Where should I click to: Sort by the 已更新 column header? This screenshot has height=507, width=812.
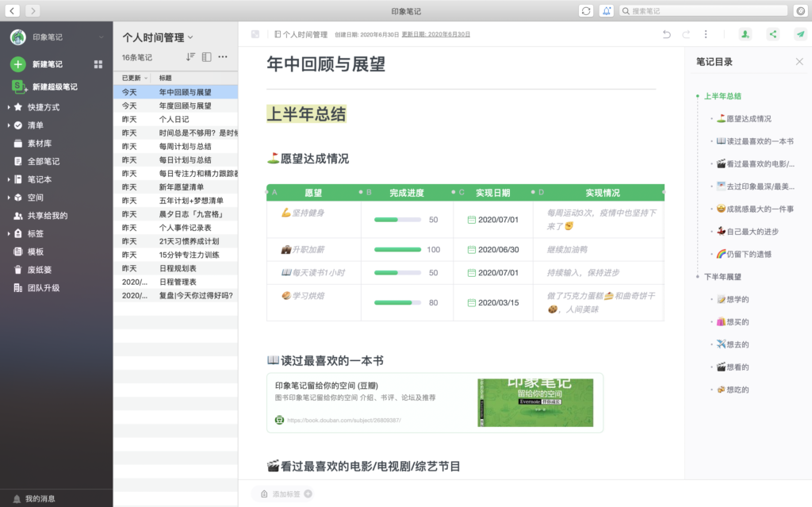coord(134,78)
